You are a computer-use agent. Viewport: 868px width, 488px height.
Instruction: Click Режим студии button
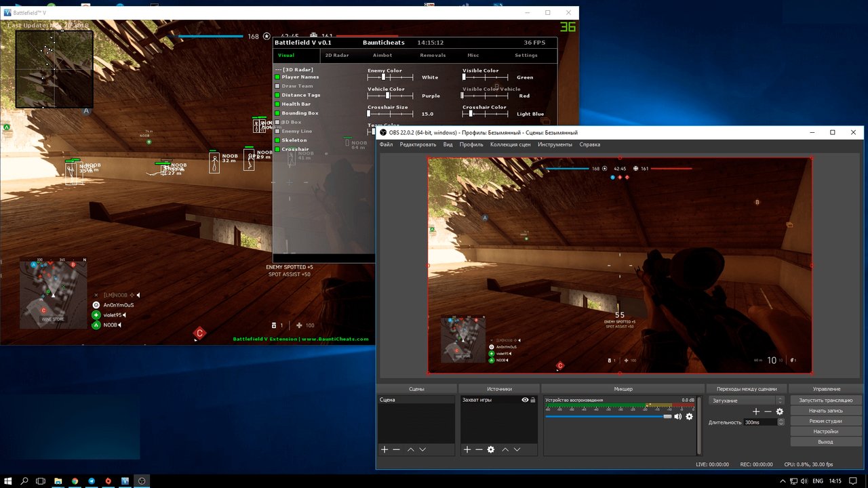(825, 421)
